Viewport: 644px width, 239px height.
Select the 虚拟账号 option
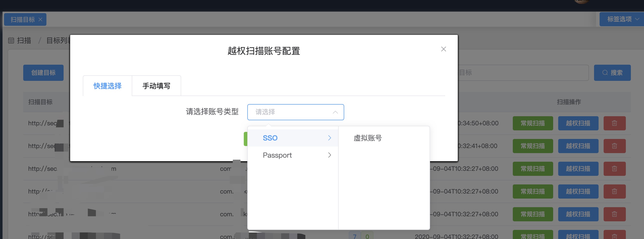tap(368, 138)
